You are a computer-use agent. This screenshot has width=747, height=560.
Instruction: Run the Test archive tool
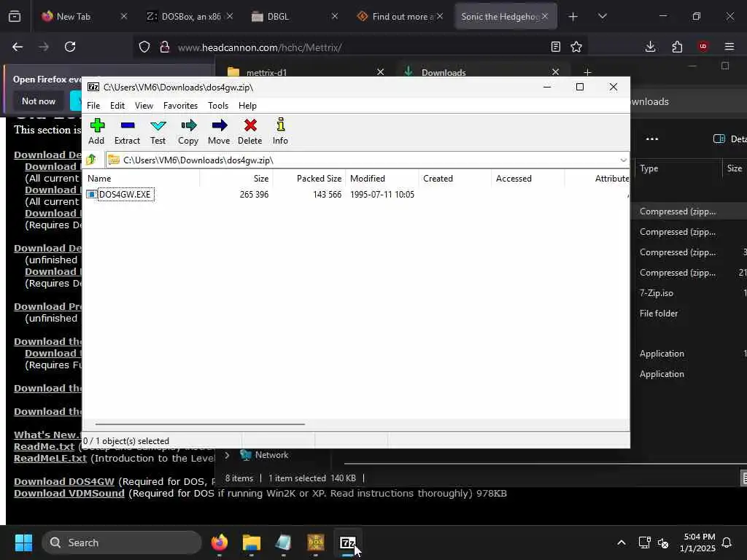[x=158, y=131]
